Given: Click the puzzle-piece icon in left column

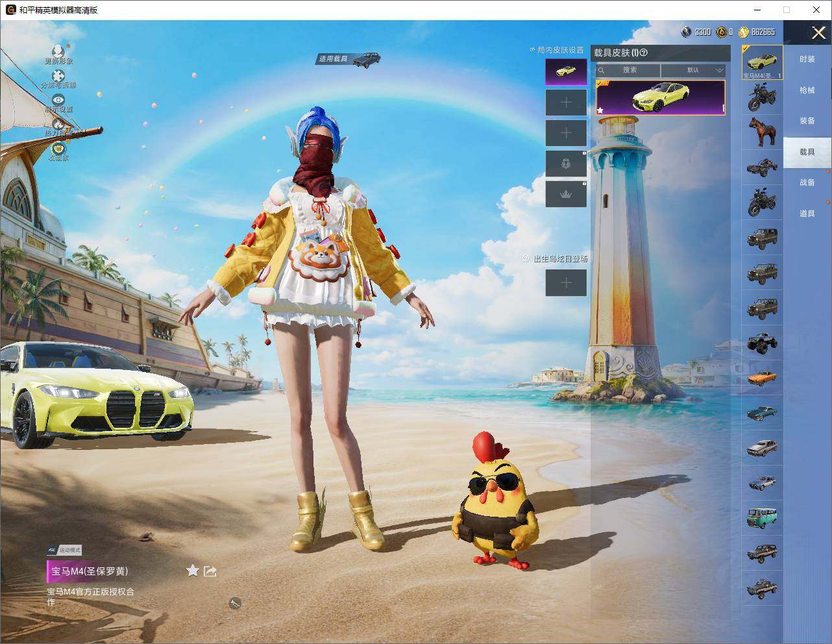Looking at the screenshot, I should click(x=58, y=76).
